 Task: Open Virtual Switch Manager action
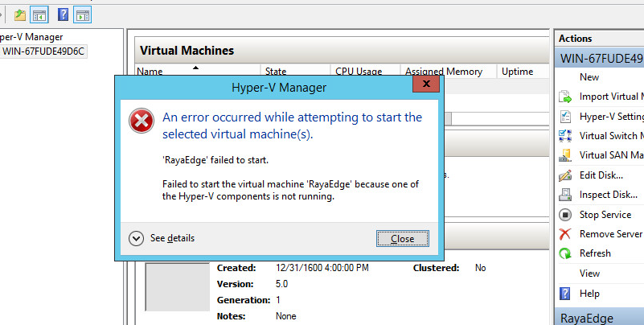612,136
